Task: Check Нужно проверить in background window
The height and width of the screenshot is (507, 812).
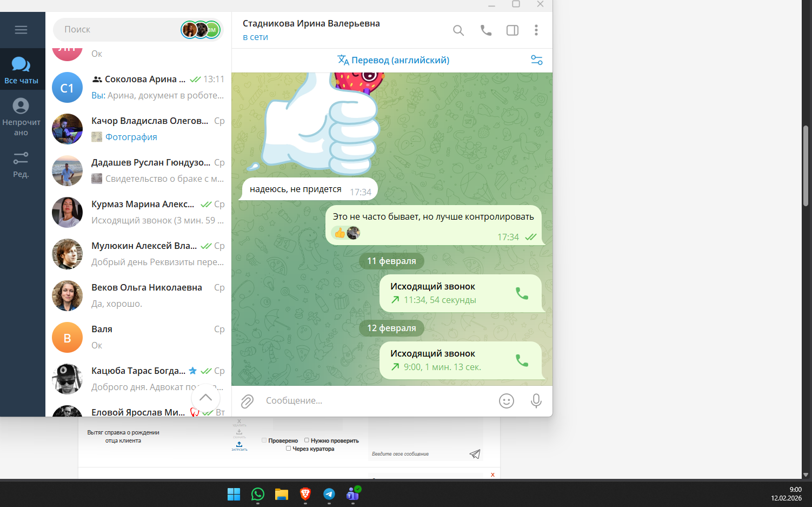Action: pos(307,440)
